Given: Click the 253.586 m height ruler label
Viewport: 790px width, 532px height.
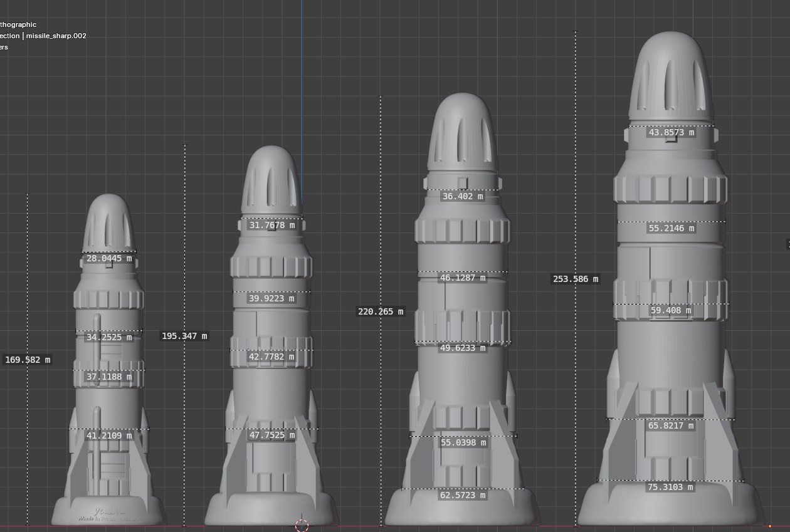Looking at the screenshot, I should (x=576, y=279).
